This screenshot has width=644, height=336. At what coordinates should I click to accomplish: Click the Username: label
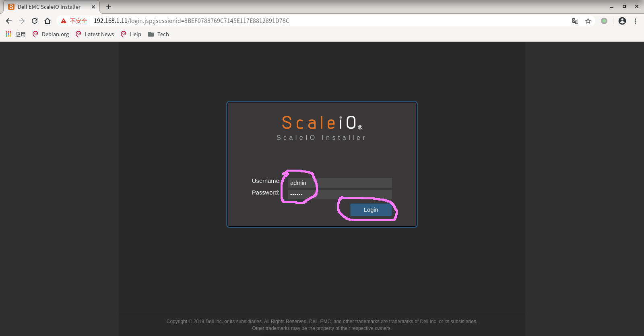click(x=266, y=181)
